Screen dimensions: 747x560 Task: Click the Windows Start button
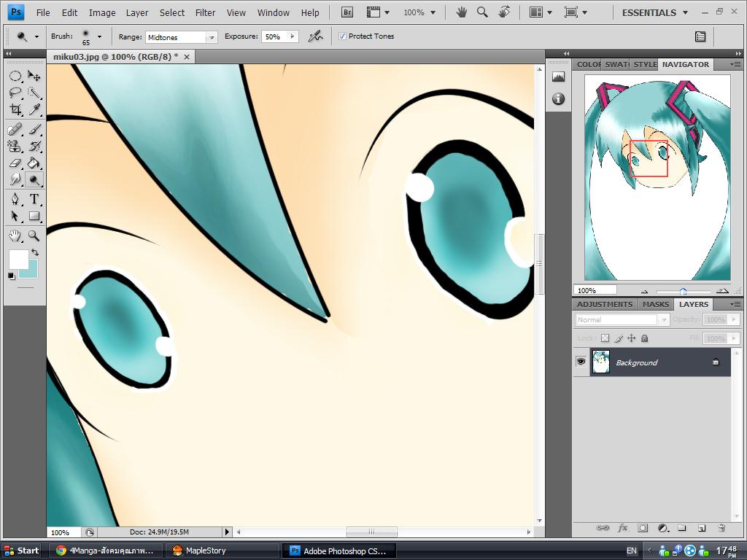pos(22,551)
